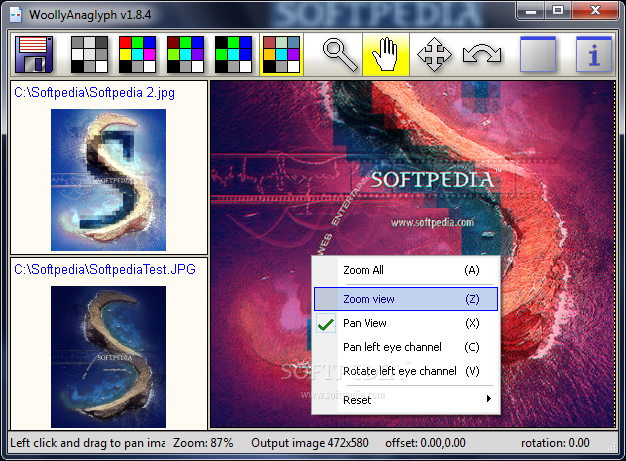Image resolution: width=626 pixels, height=461 pixels.
Task: Select the grayscale anaglyph mode icon
Action: pos(89,54)
